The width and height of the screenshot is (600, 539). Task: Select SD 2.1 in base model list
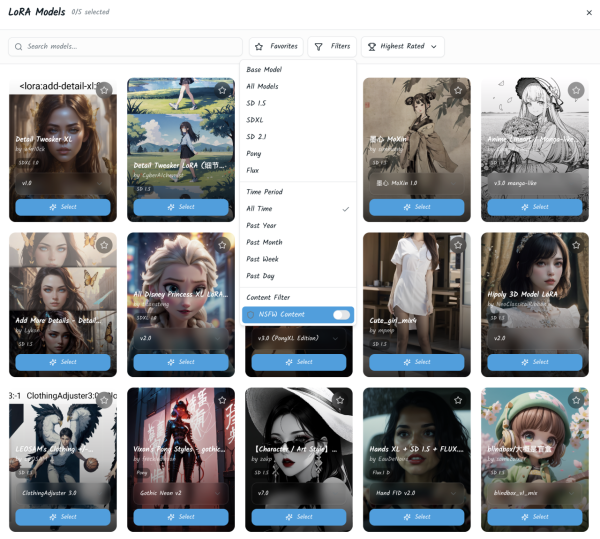[298, 137]
